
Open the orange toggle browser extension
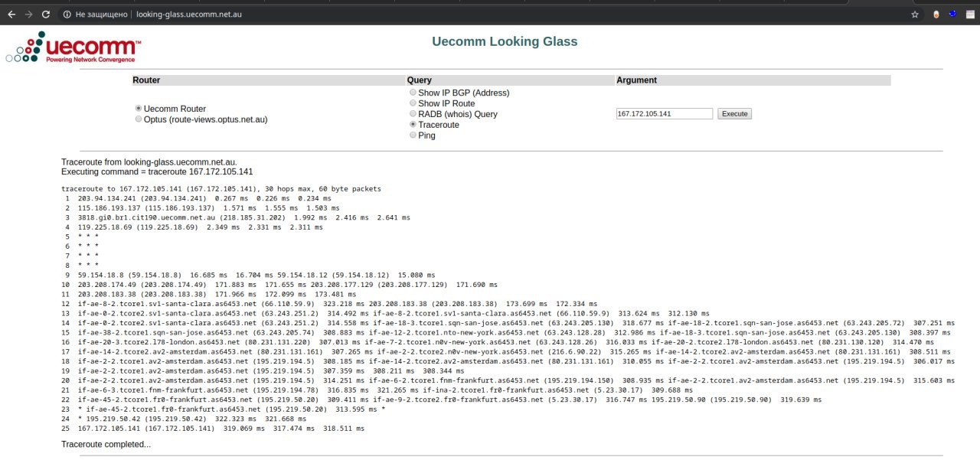(x=936, y=15)
